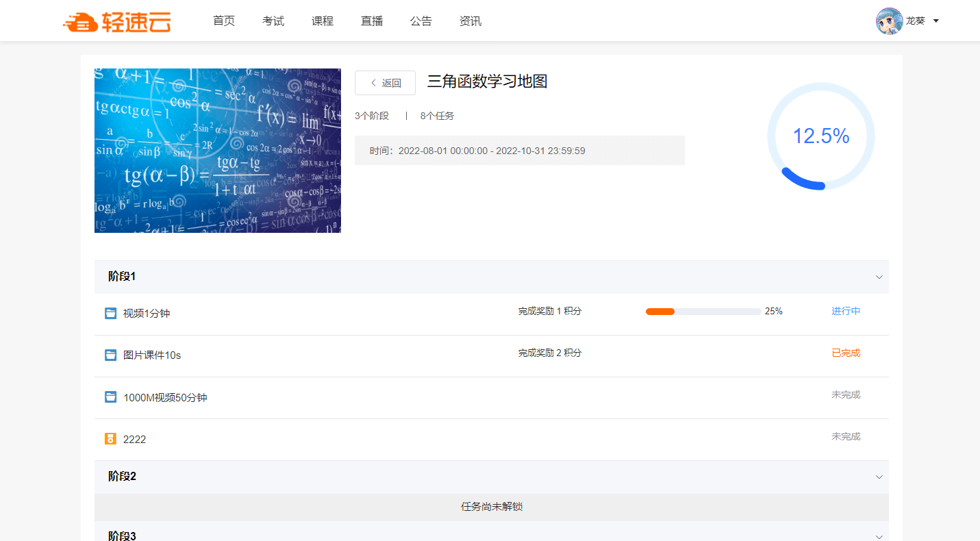Click the folder icon beside 1000M视频50分钟

click(110, 397)
